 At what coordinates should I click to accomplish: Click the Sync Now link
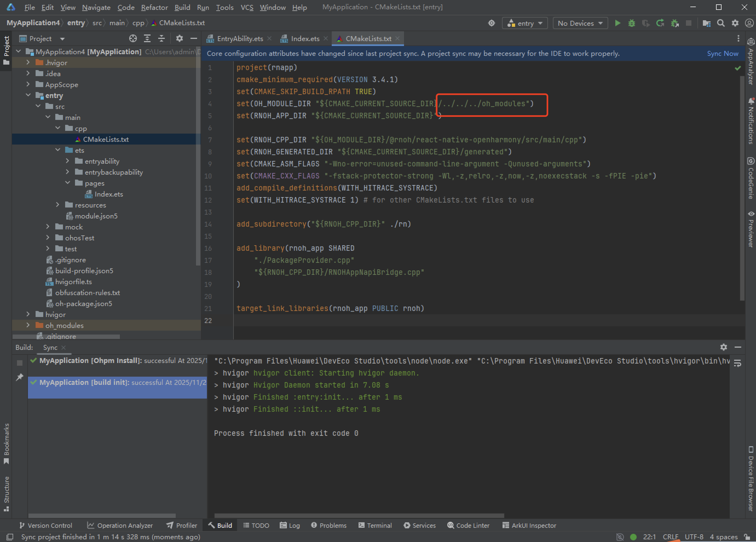[722, 53]
